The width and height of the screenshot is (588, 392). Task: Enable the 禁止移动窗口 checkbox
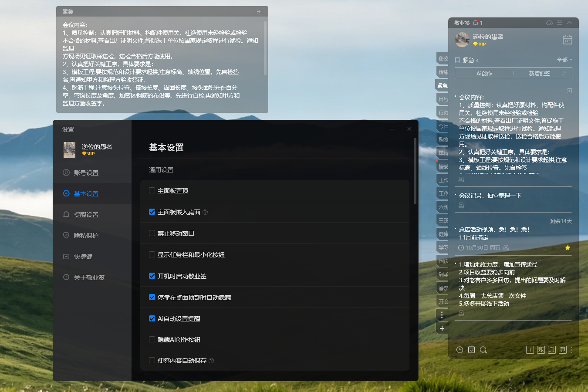[152, 233]
